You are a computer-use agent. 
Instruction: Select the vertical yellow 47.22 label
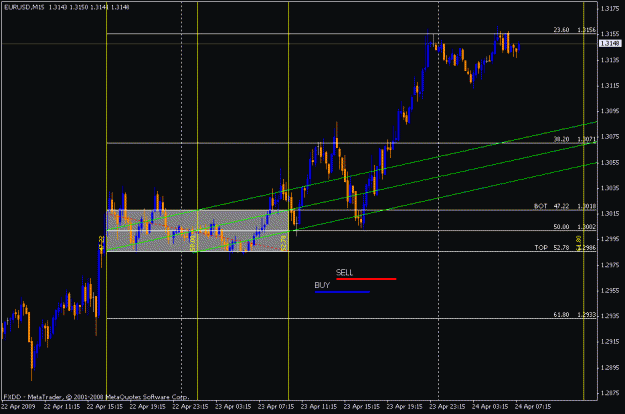coord(102,243)
